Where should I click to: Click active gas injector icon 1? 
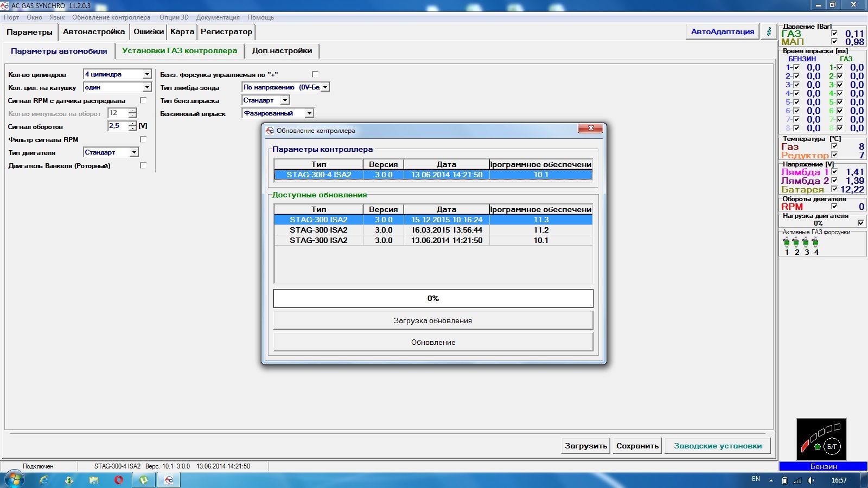(x=786, y=242)
